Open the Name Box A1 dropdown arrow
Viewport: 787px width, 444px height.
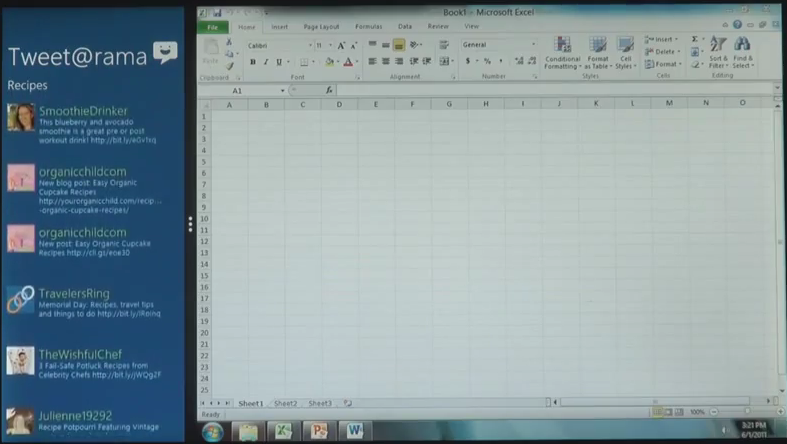pos(283,91)
